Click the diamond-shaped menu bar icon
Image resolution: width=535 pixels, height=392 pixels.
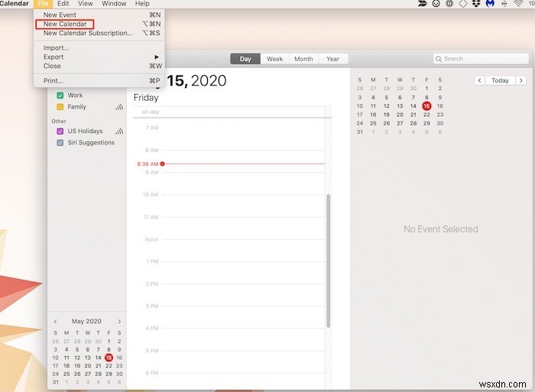coord(462,3)
